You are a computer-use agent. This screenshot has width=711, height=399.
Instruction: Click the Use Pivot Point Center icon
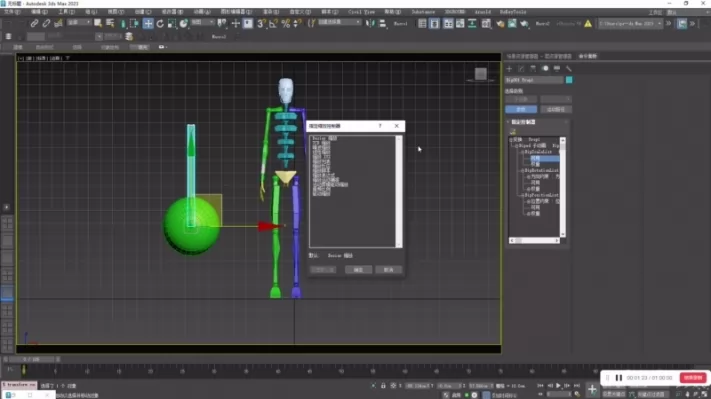click(222, 23)
